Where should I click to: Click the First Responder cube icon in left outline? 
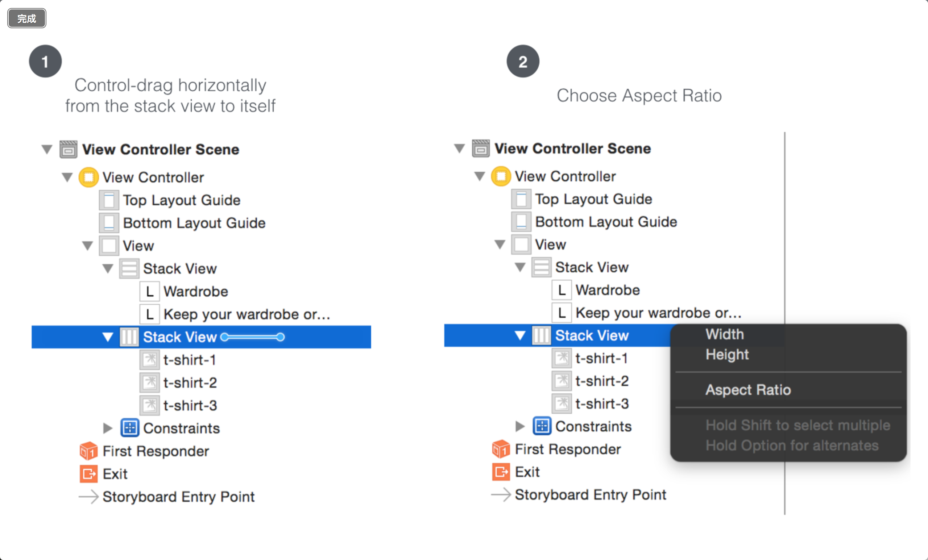88,451
